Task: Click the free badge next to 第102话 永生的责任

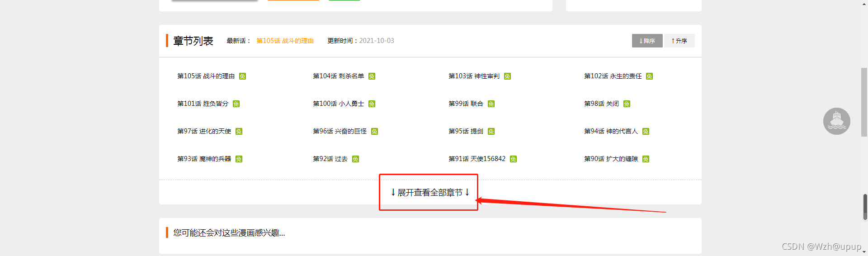Action: click(x=649, y=76)
